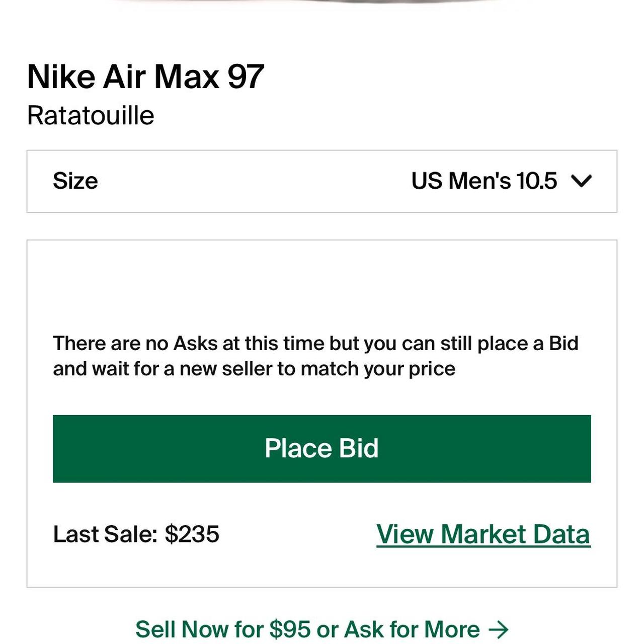Open the US Men's 10.5 size selector

click(483, 181)
